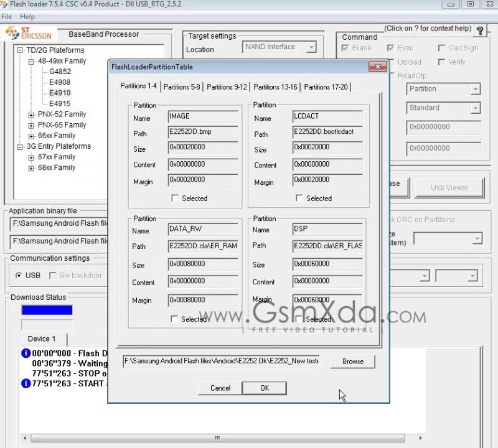This screenshot has height=448, width=498.
Task: Enable the CalcSign checkbox
Action: [x=441, y=48]
